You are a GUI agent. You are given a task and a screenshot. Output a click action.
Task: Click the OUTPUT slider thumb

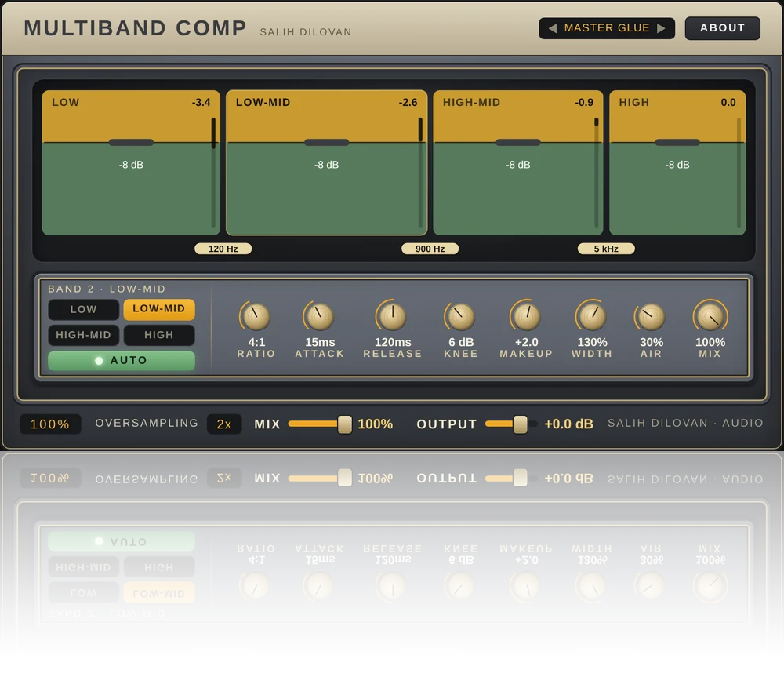pyautogui.click(x=520, y=424)
